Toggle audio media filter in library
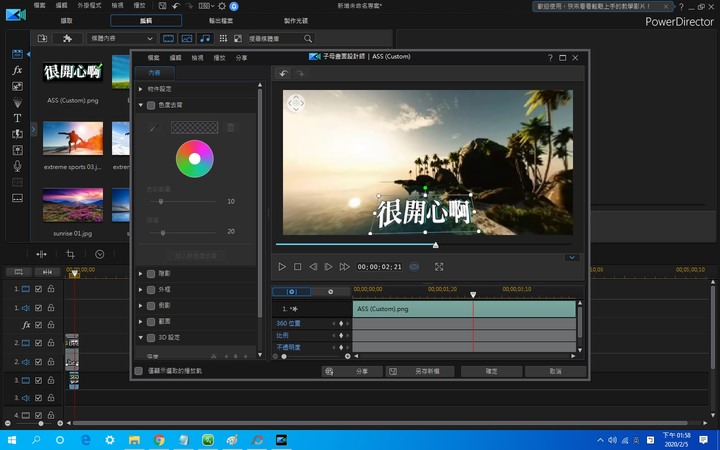This screenshot has width=720, height=450. (205, 39)
